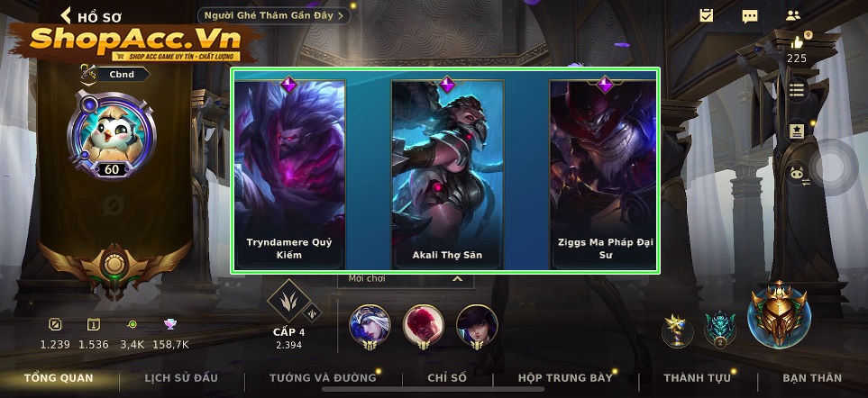The height and width of the screenshot is (398, 868).
Task: Select Tryndamere Quỷ Kiếm skin card
Action: coord(289,174)
